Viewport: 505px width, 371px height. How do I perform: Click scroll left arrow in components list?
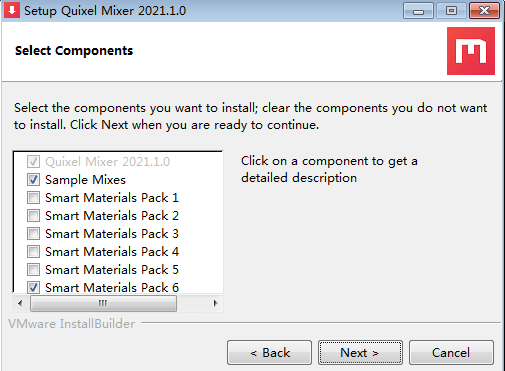(20, 303)
